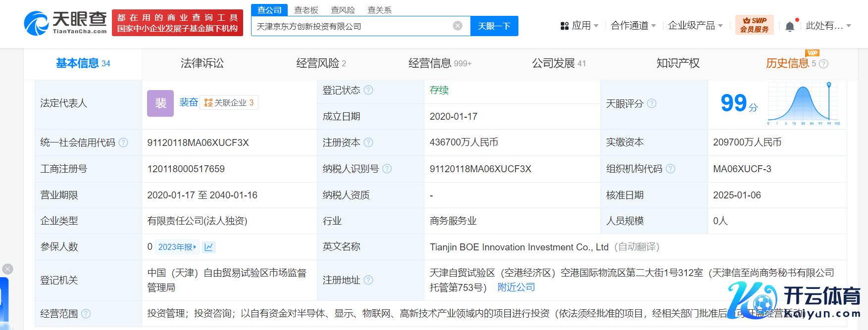Click help icon next to 统一社会信用代码
This screenshot has width=868, height=330.
[123, 142]
